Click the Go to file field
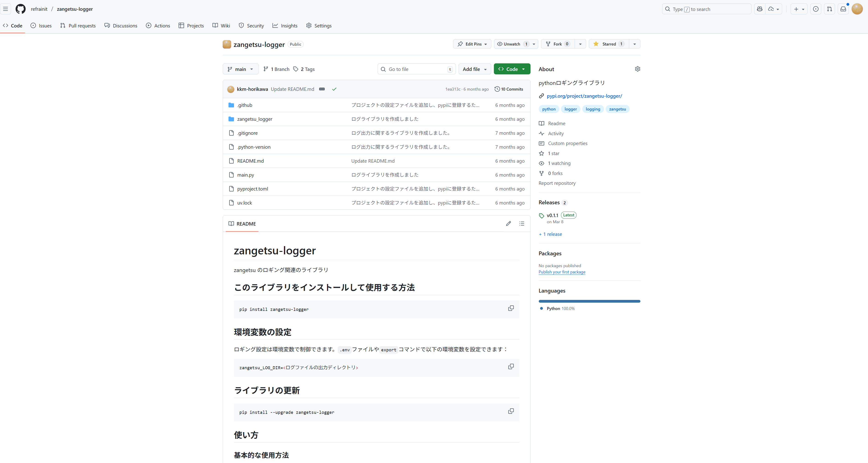The image size is (868, 463). [416, 69]
